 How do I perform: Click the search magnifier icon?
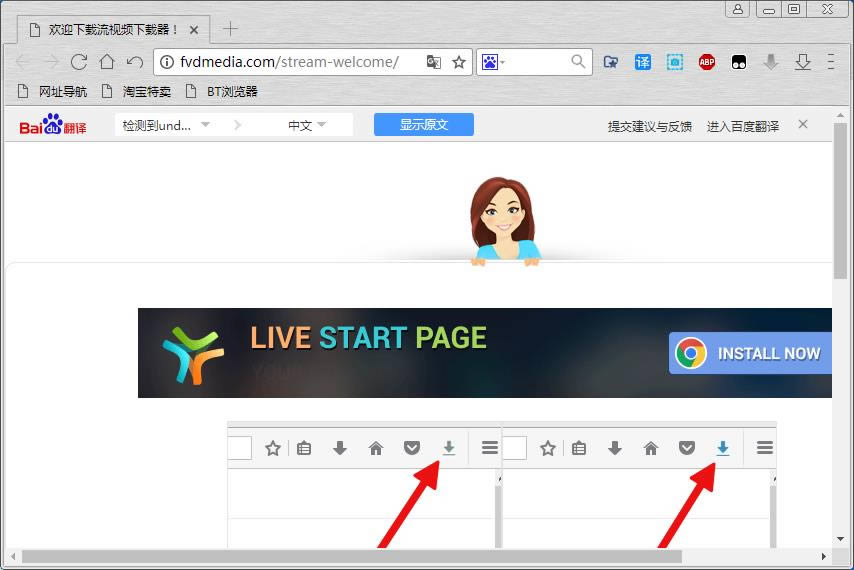[x=578, y=62]
